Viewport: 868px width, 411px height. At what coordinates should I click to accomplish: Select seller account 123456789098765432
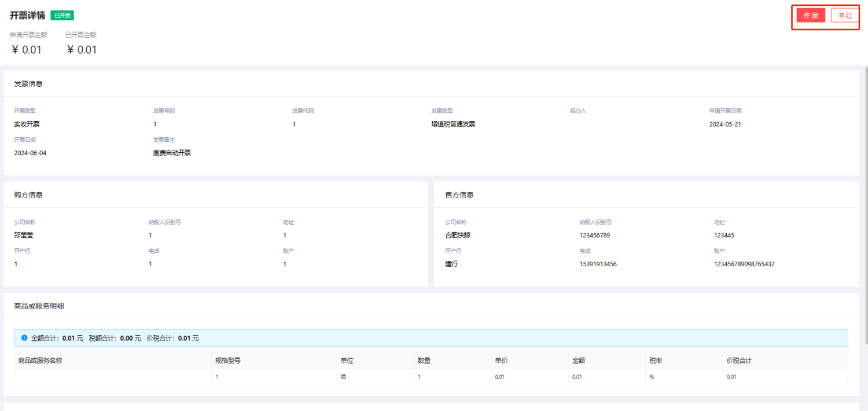(744, 264)
